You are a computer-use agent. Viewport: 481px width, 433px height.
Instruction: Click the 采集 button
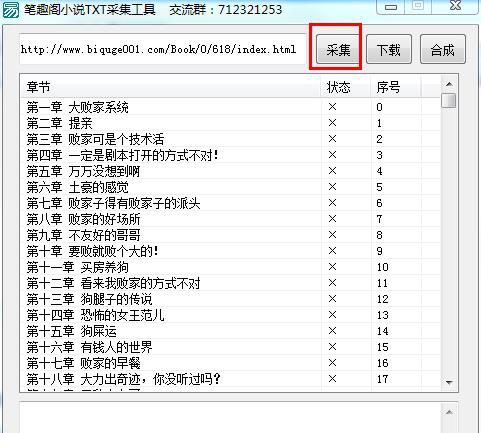[338, 49]
